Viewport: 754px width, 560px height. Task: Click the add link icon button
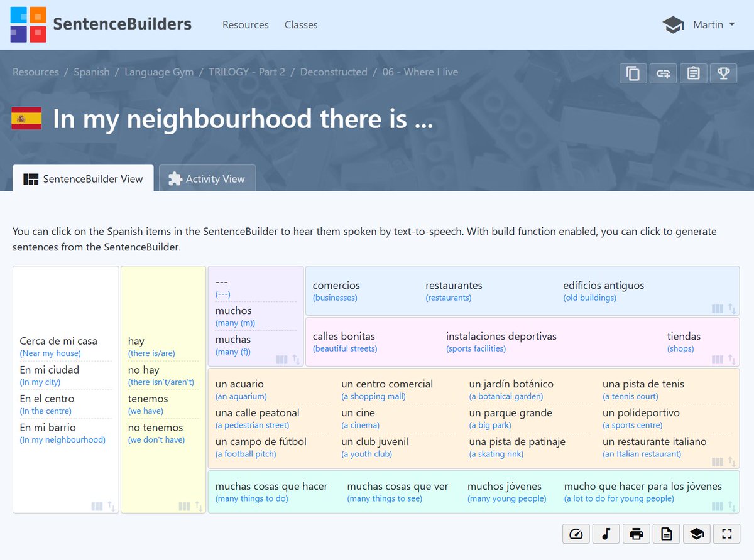tap(663, 73)
